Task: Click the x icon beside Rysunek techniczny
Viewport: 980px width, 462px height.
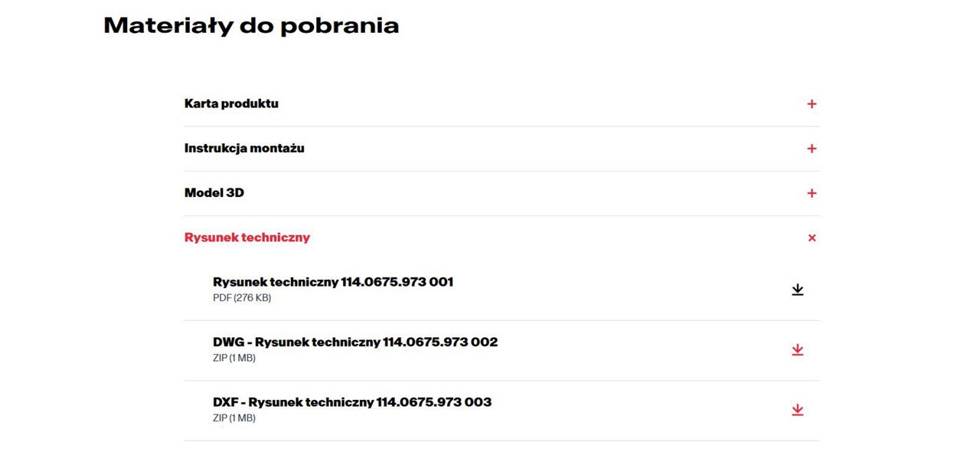Action: click(x=812, y=238)
